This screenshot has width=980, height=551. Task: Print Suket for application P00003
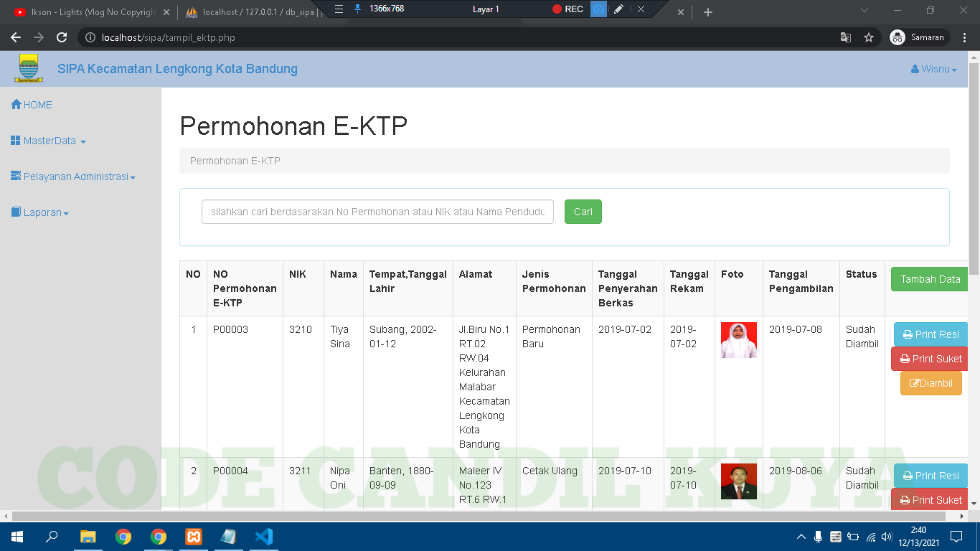click(930, 359)
